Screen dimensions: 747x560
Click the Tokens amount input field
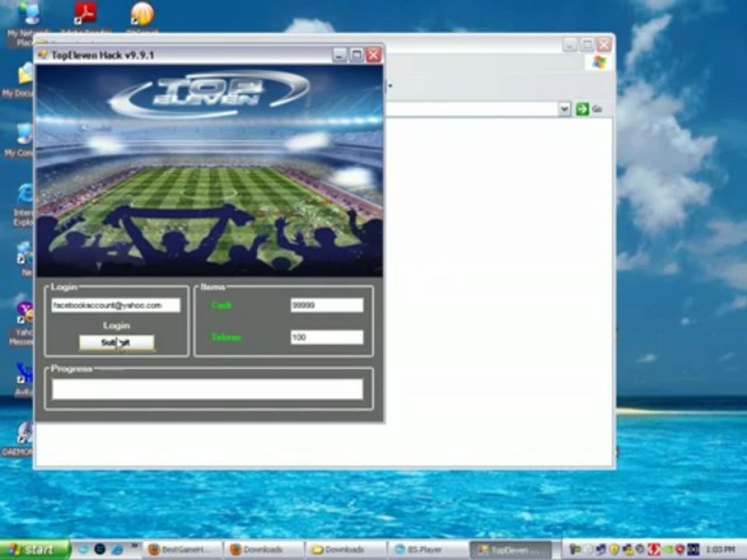pyautogui.click(x=327, y=337)
